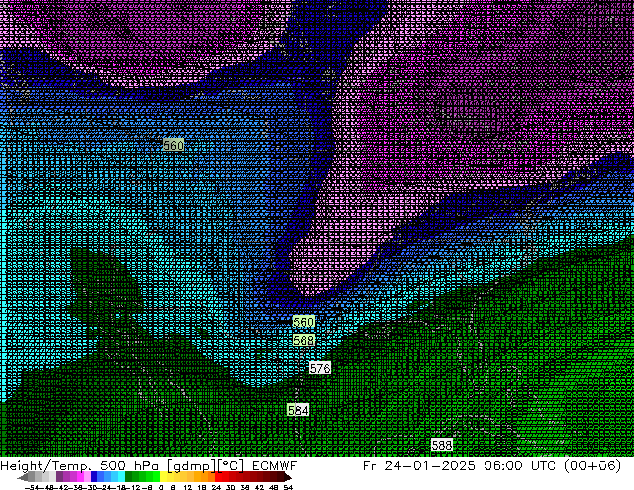Image resolution: width=634 pixels, height=490 pixels.
Task: Click the yellow swatch in the temperature legend
Action: [163, 476]
